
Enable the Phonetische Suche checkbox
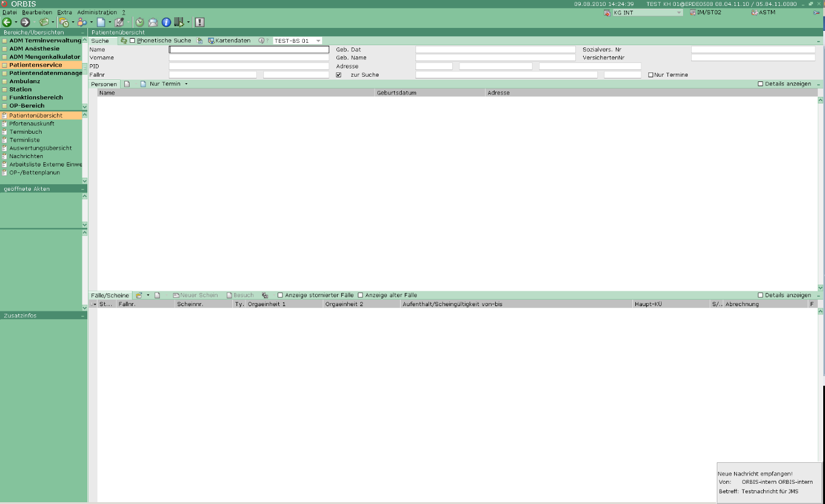pos(133,41)
